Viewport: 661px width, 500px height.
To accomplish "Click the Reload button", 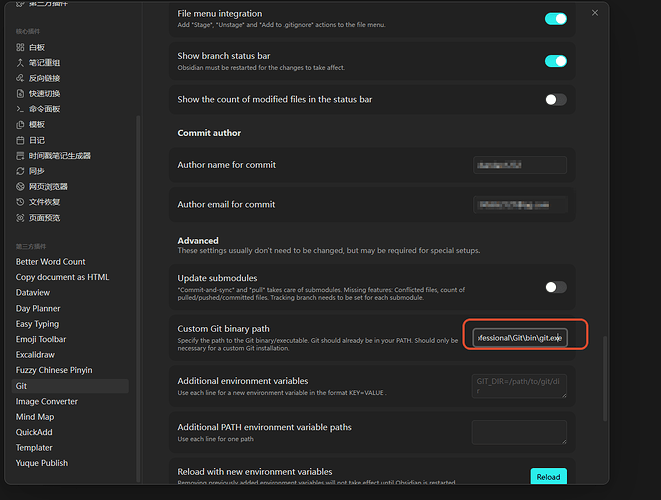I will [x=548, y=476].
